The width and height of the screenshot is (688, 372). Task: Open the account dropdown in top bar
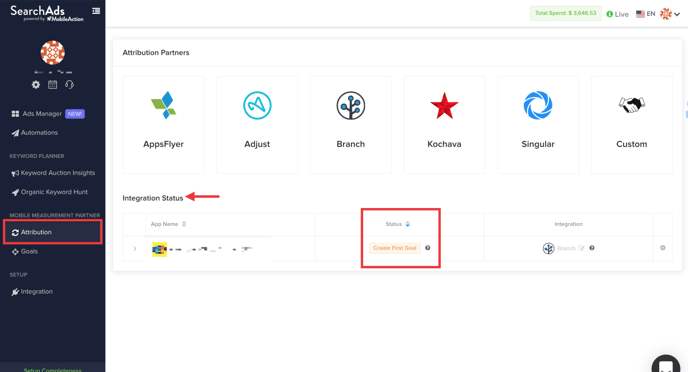[x=670, y=14]
